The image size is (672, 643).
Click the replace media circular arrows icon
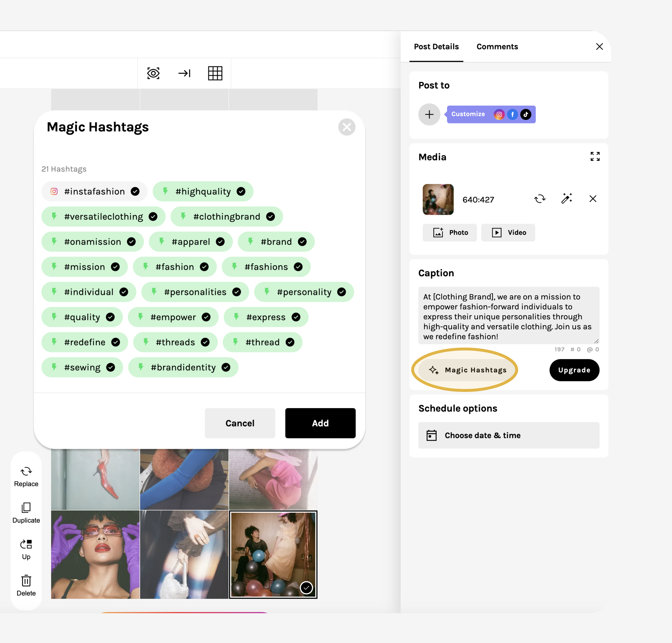click(x=540, y=199)
